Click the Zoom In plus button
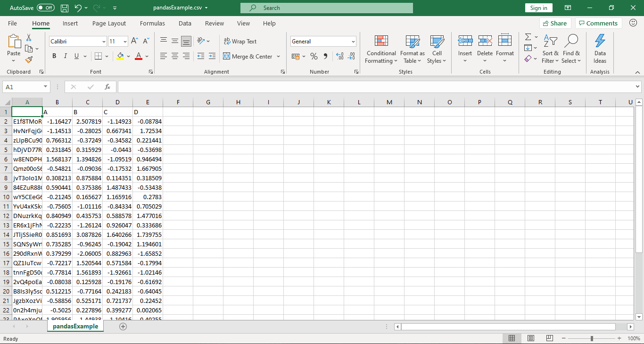This screenshot has width=644, height=344. (x=619, y=338)
